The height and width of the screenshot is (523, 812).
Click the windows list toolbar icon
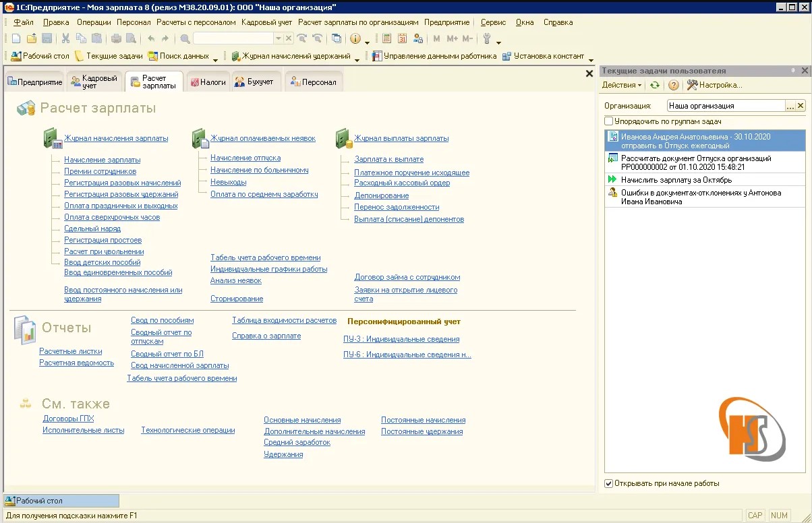tap(336, 38)
